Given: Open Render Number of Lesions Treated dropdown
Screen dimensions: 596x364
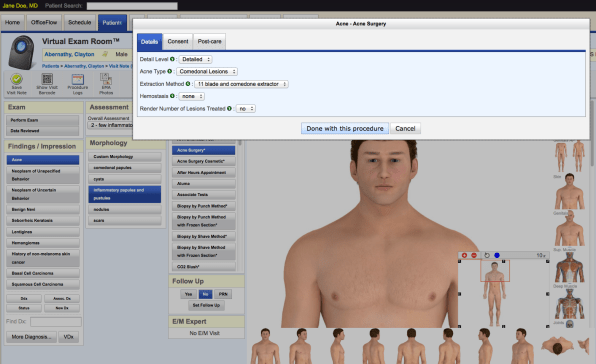Looking at the screenshot, I should (246, 109).
